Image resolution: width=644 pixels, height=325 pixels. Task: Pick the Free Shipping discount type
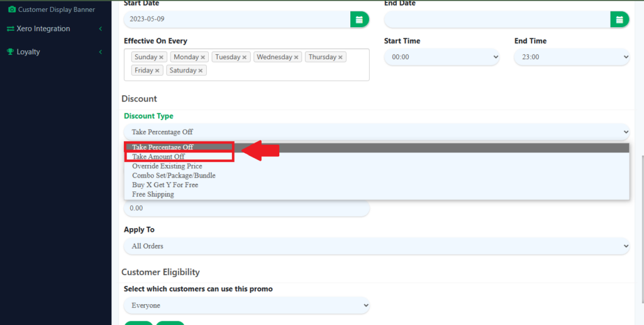click(153, 195)
